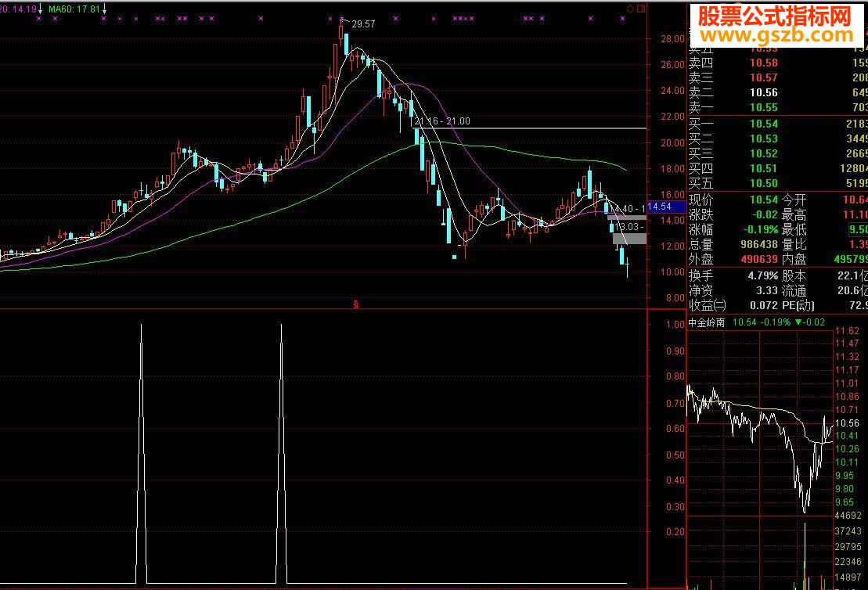Screen dimensions: 868x590
Task: Click the 净资 value 3.33
Action: coord(767,290)
